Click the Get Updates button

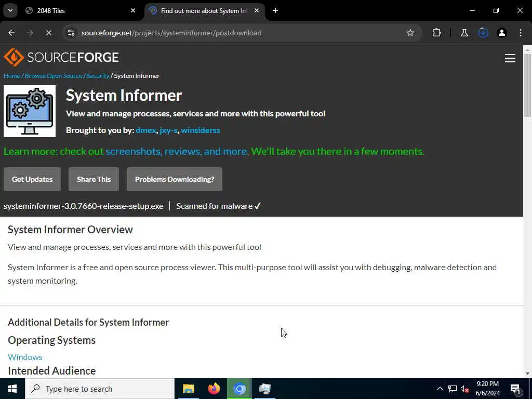pyautogui.click(x=32, y=179)
